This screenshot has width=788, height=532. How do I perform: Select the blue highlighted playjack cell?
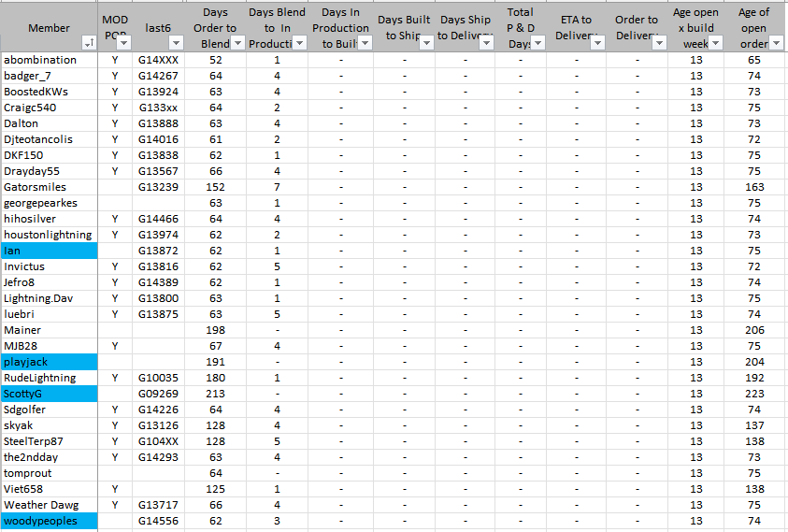coord(49,362)
